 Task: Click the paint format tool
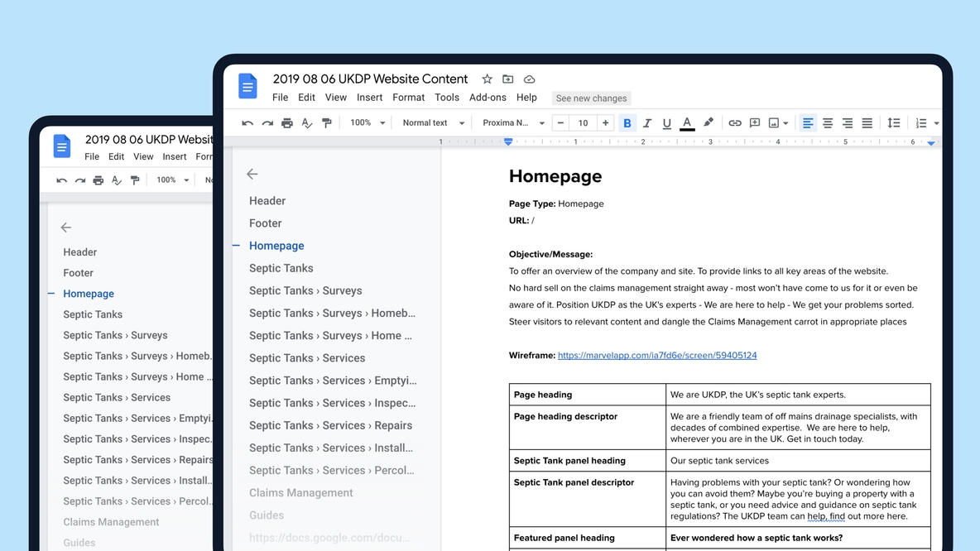327,122
